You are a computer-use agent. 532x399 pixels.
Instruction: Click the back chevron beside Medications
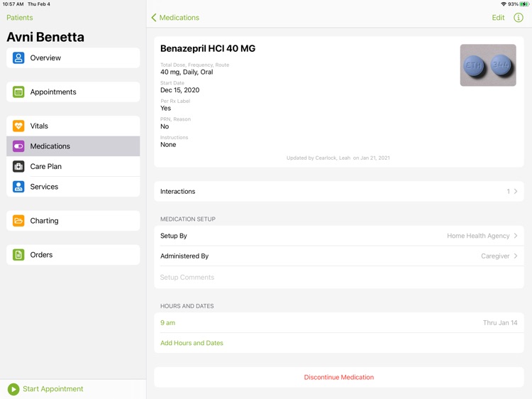click(154, 18)
